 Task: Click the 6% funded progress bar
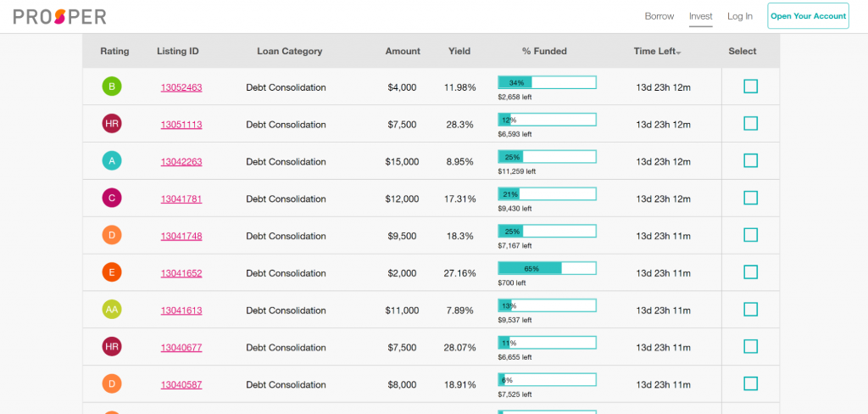click(x=547, y=379)
